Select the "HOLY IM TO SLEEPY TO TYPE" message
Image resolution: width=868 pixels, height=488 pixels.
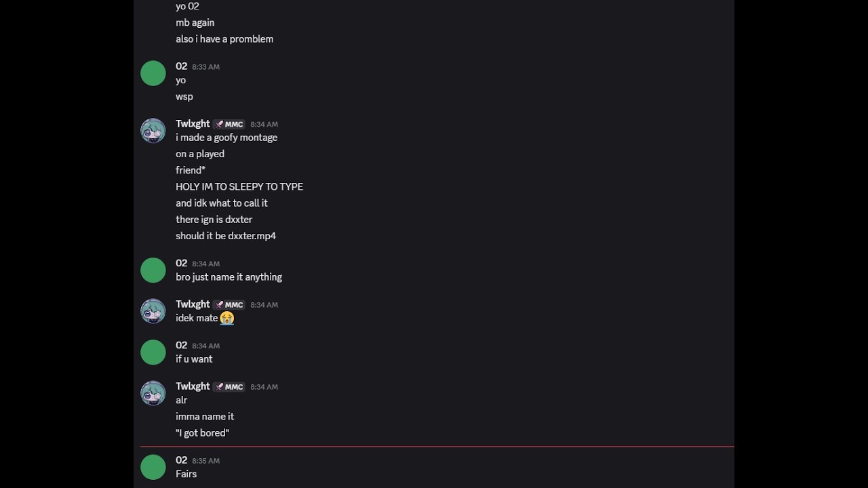click(x=239, y=186)
